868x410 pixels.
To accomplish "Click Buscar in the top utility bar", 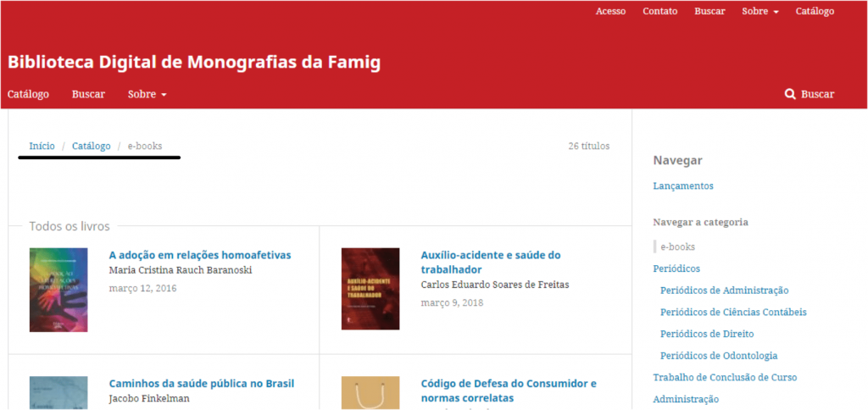I will [709, 12].
